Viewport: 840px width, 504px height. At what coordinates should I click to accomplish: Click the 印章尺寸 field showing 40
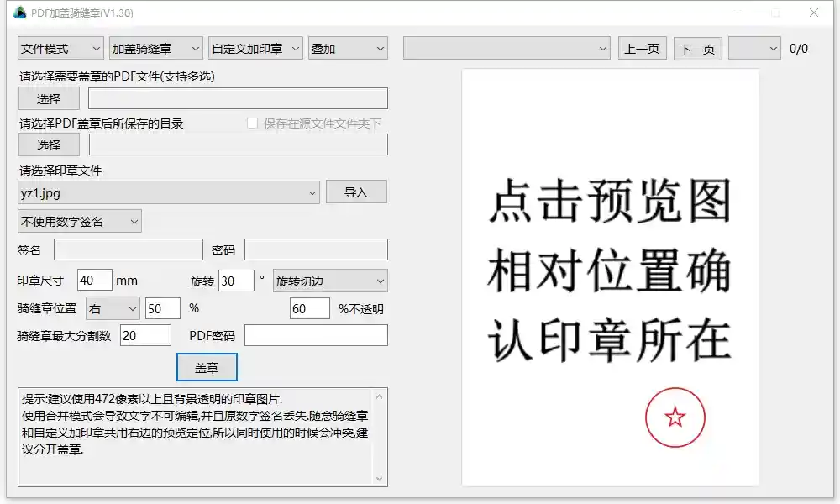95,280
